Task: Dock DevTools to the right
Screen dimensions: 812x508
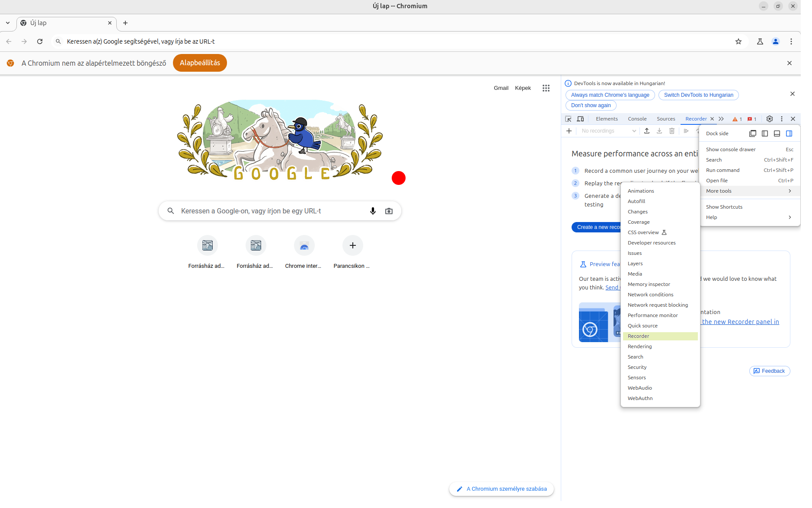Action: click(789, 133)
